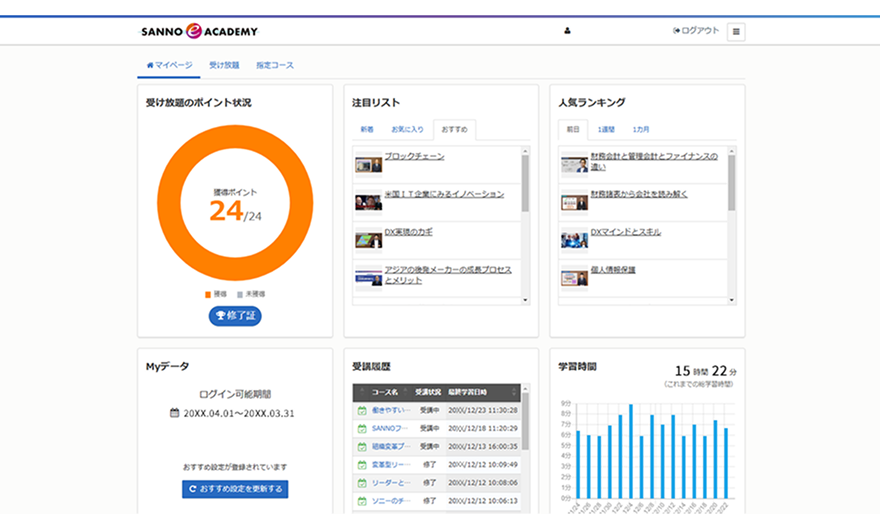Open the 指定コース tab
Image resolution: width=880 pixels, height=529 pixels.
[275, 65]
